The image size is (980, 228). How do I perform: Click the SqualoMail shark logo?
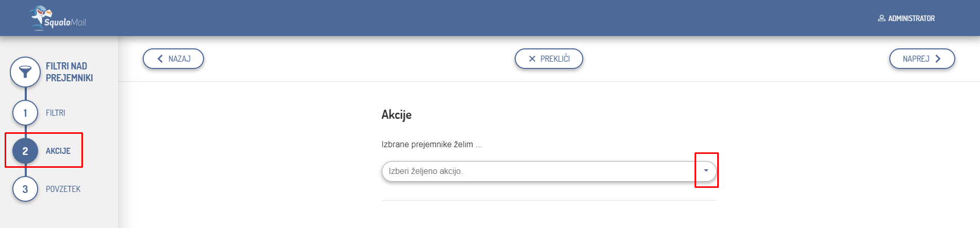click(x=41, y=16)
